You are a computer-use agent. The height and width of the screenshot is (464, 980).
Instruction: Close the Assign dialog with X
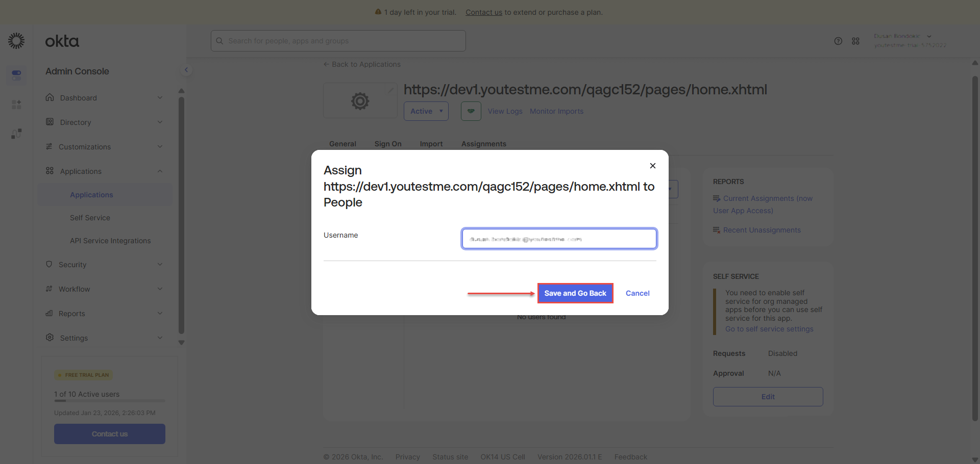tap(652, 166)
